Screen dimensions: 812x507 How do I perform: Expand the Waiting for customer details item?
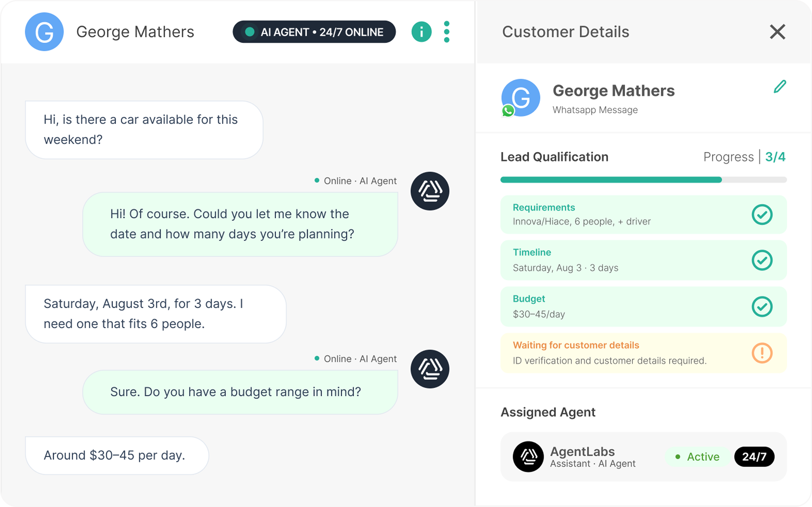click(x=644, y=353)
